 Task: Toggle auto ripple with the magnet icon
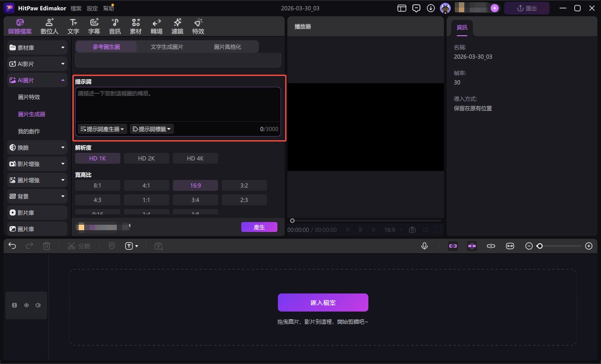[x=472, y=246]
